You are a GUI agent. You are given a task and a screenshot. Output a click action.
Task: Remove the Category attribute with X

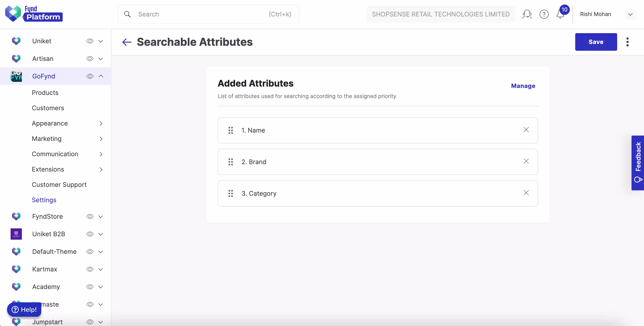pos(526,193)
